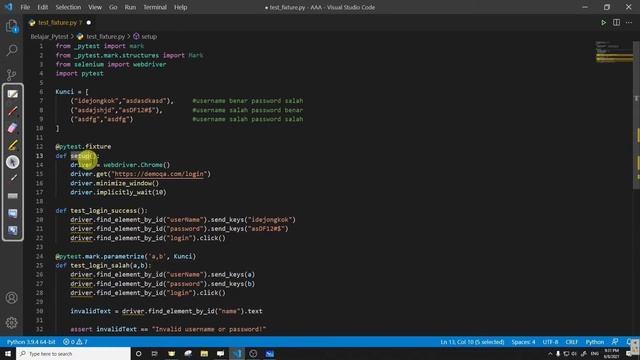Expand test_fixture.py breadcrumb item
The width and height of the screenshot is (640, 360).
[x=105, y=36]
